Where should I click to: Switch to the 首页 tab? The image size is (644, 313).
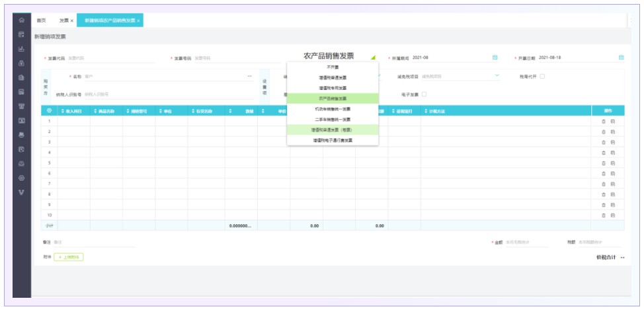click(42, 21)
